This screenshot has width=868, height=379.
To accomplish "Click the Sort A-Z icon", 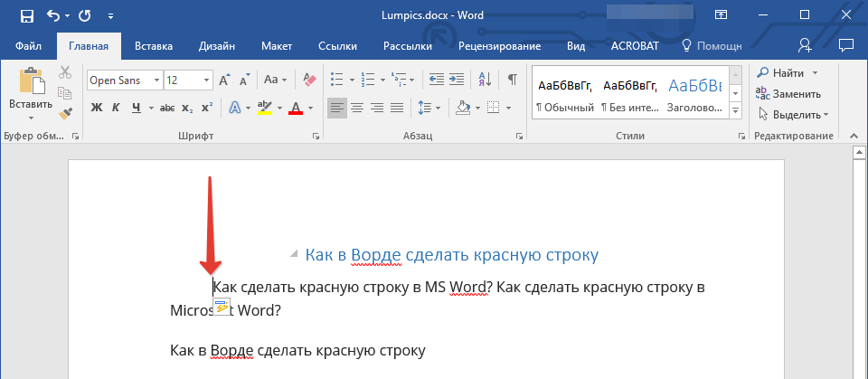I will [484, 80].
